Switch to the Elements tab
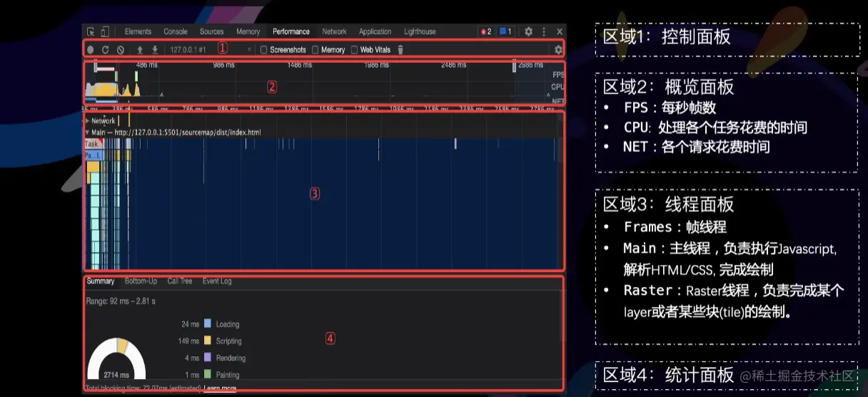This screenshot has height=397, width=868. 138,31
